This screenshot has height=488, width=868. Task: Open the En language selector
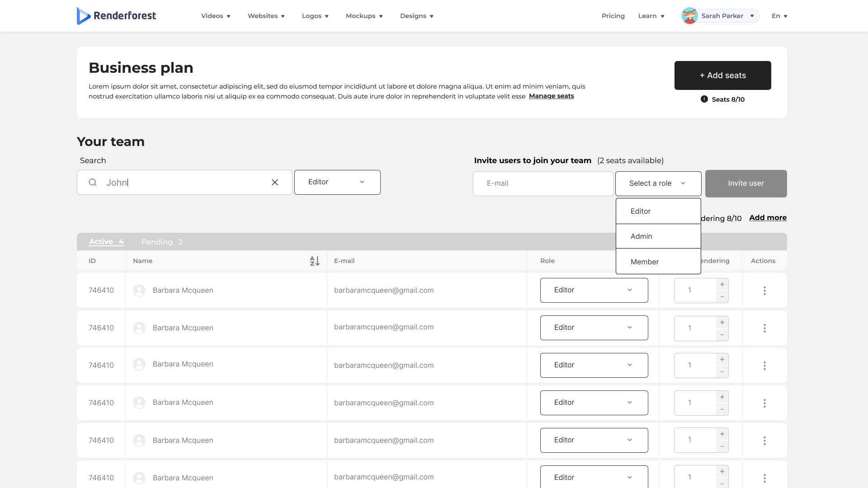pyautogui.click(x=779, y=16)
